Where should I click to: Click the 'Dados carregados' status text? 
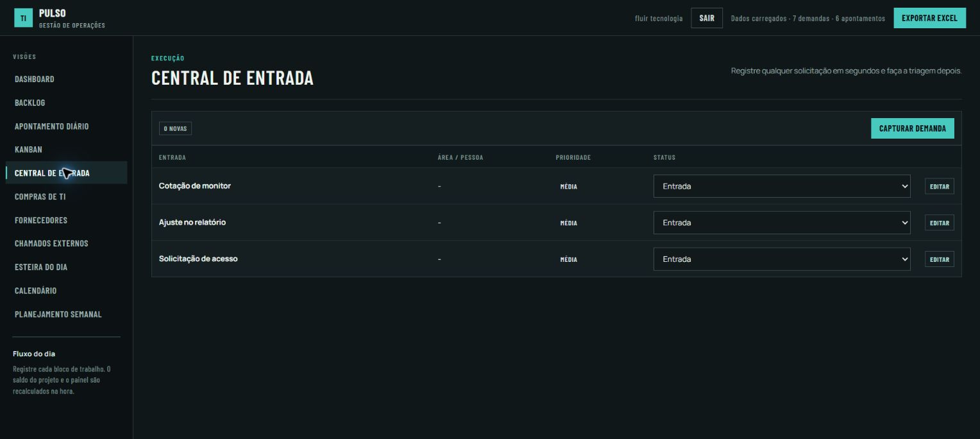pyautogui.click(x=808, y=18)
